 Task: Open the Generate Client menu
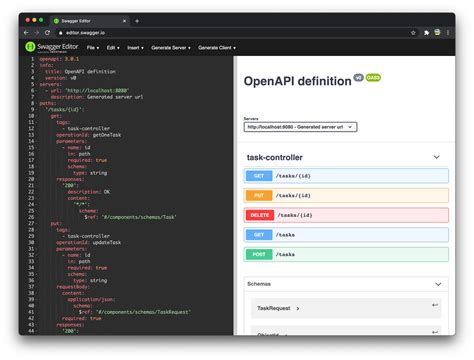point(217,48)
